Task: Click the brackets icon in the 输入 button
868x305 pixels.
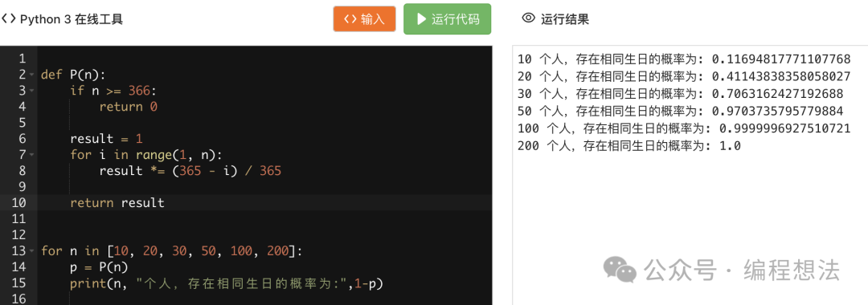Action: [x=350, y=19]
